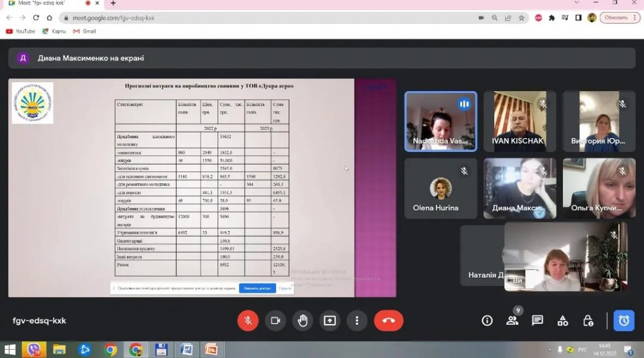Image resolution: width=644 pixels, height=358 pixels.
Task: Leave the call with red hang-up button
Action: click(388, 320)
